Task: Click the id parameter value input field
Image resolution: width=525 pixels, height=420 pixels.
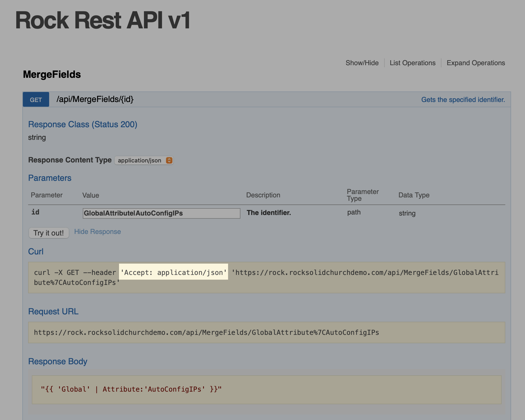Action: tap(161, 213)
